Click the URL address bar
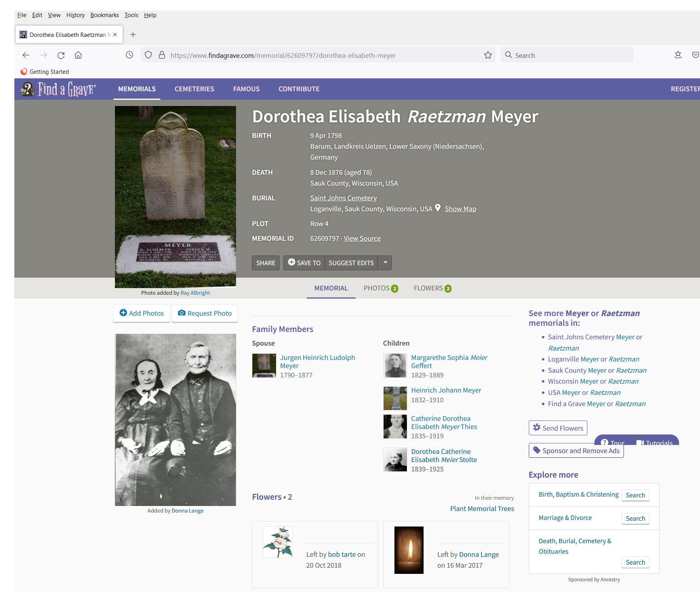700x603 pixels. pyautogui.click(x=318, y=55)
